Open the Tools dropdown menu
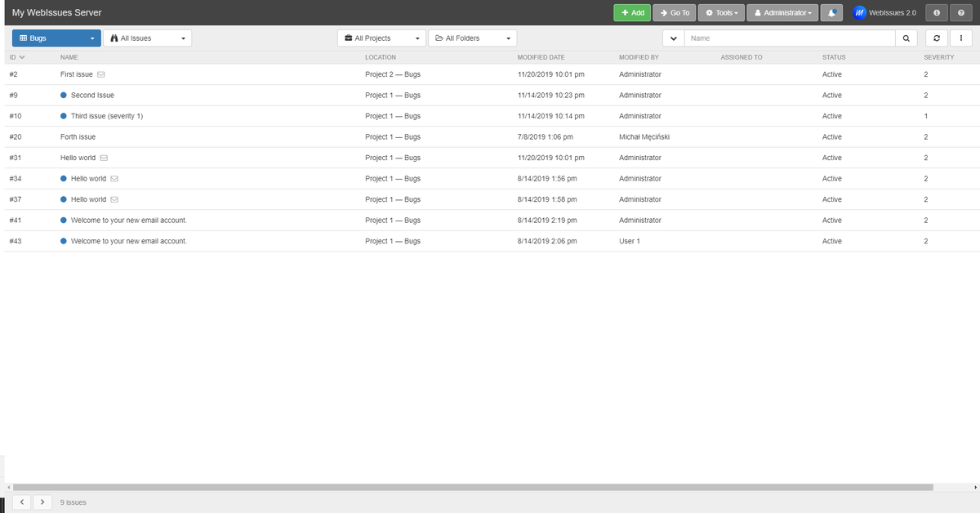The image size is (980, 513). pos(721,12)
